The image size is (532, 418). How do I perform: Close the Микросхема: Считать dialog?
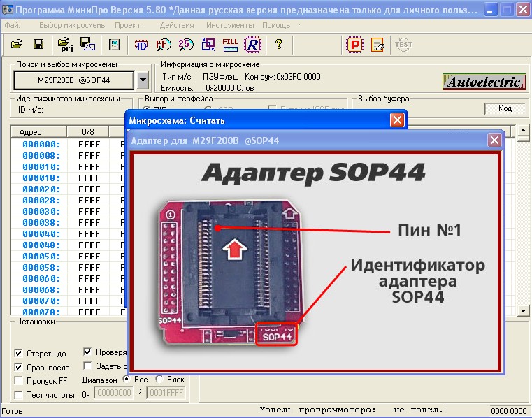[x=397, y=120]
